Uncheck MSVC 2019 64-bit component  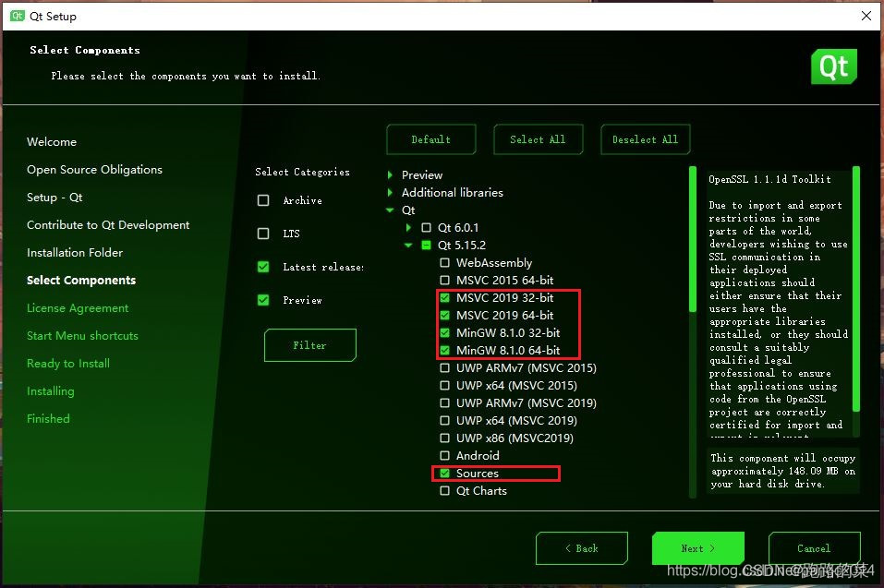[445, 315]
